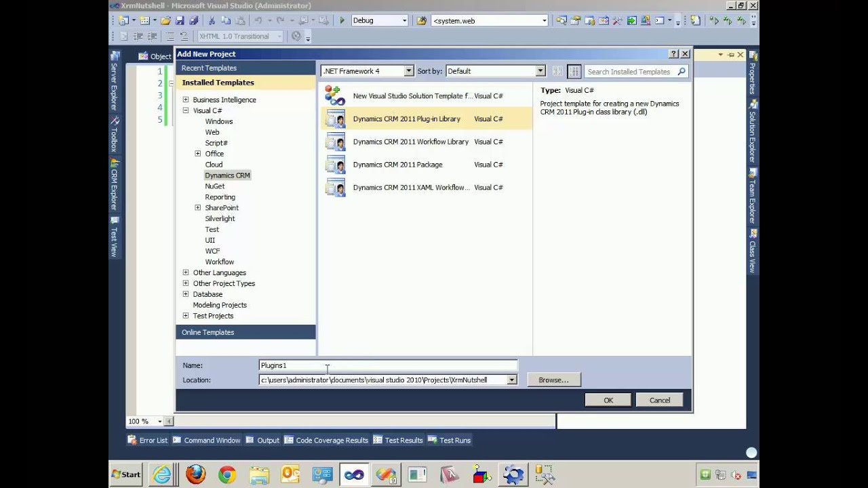Open the gear application in the taskbar
This screenshot has height=488, width=868.
point(513,474)
